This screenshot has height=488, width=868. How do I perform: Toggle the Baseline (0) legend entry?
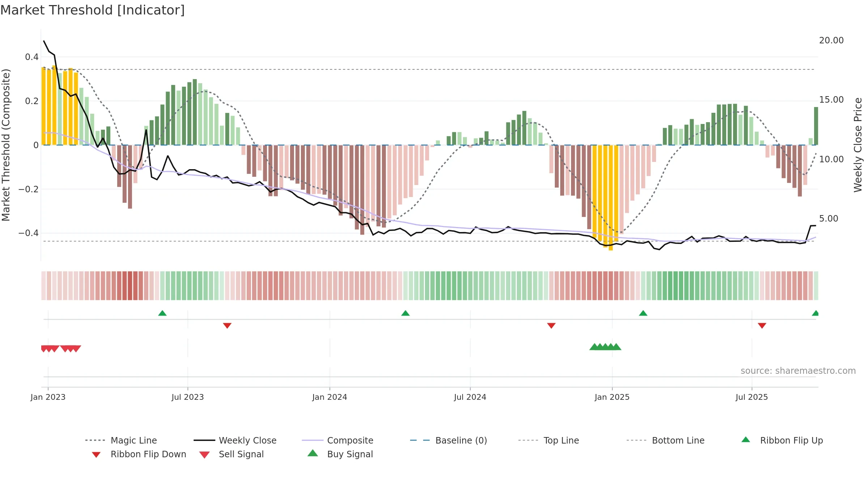click(448, 440)
